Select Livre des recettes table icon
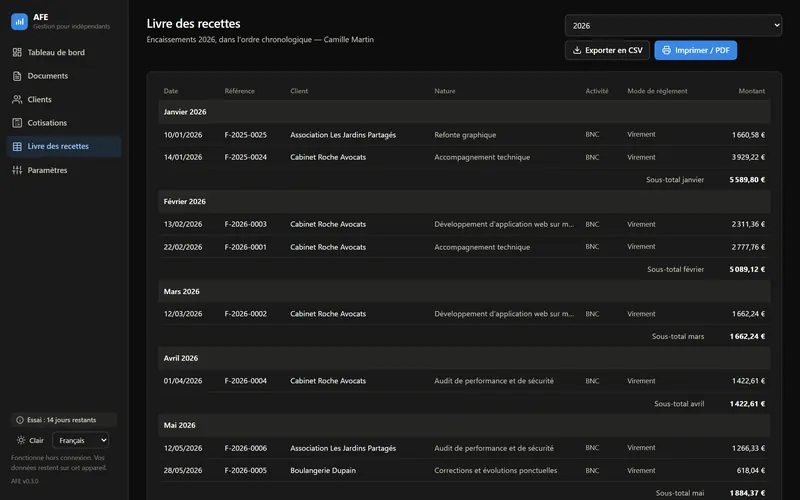The width and height of the screenshot is (800, 500). tap(17, 146)
